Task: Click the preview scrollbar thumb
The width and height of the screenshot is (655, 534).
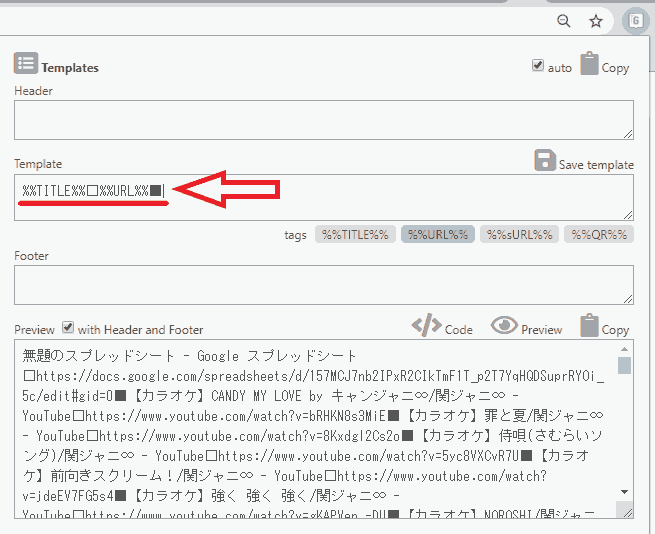Action: [x=625, y=366]
